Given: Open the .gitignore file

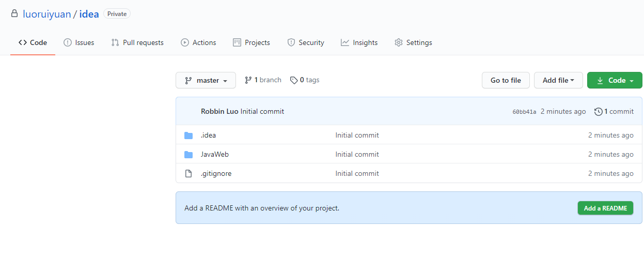Looking at the screenshot, I should pos(216,173).
